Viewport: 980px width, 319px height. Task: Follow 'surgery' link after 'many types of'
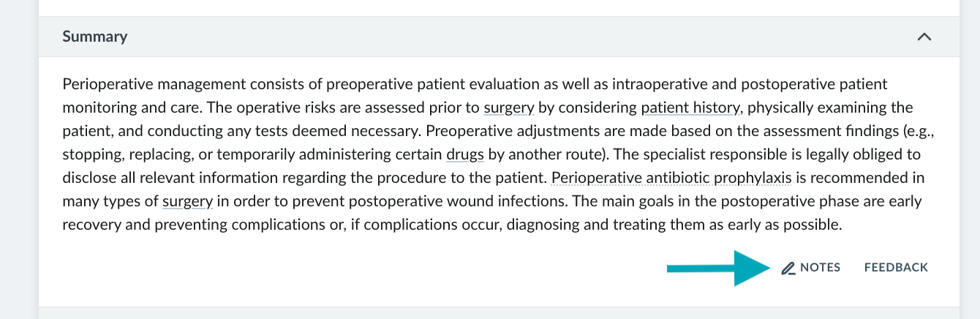[187, 202]
